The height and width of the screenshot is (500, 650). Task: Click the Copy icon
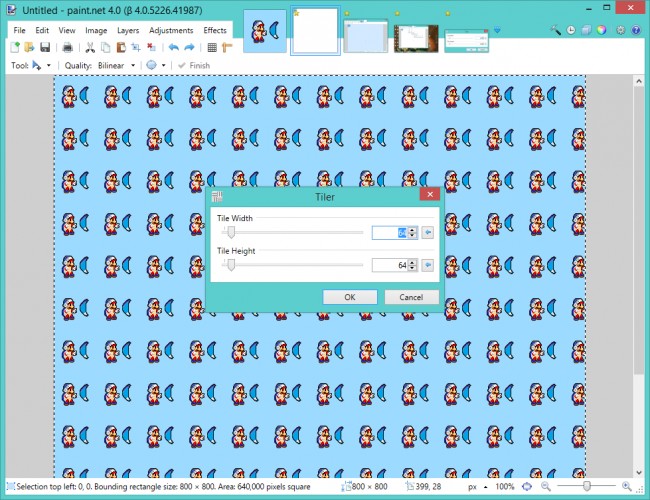[106, 48]
